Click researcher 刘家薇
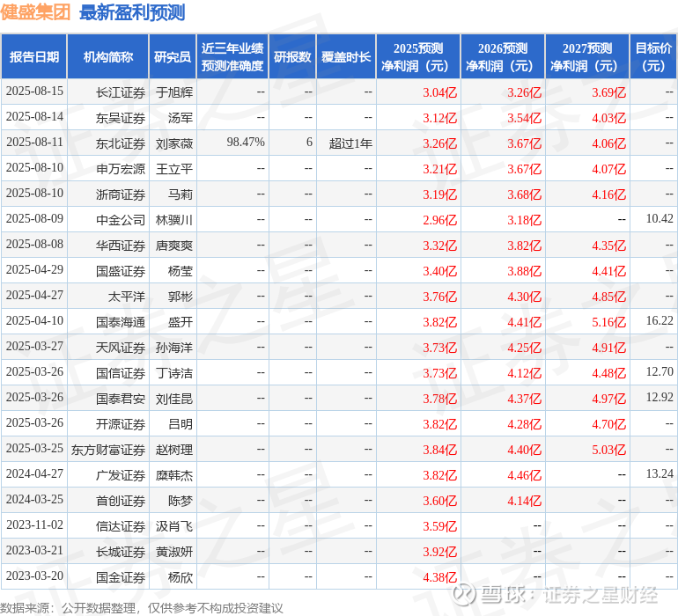Viewport: 678px width, 616px height. 174,143
